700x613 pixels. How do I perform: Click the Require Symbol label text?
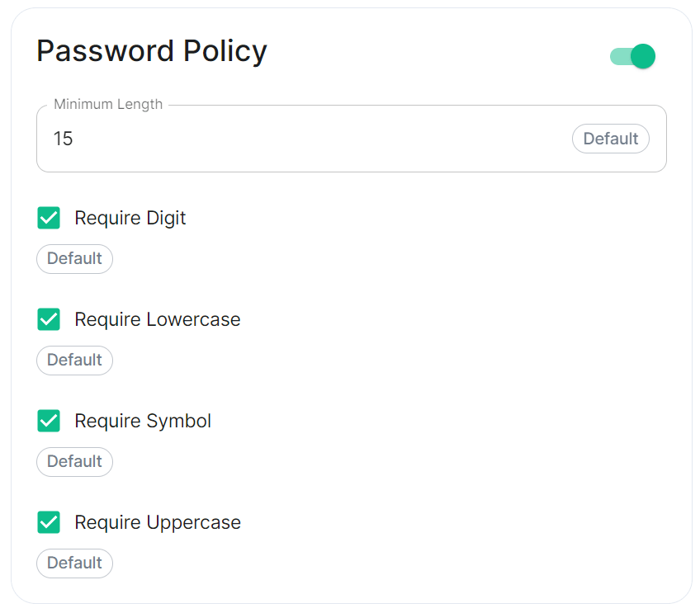(143, 421)
